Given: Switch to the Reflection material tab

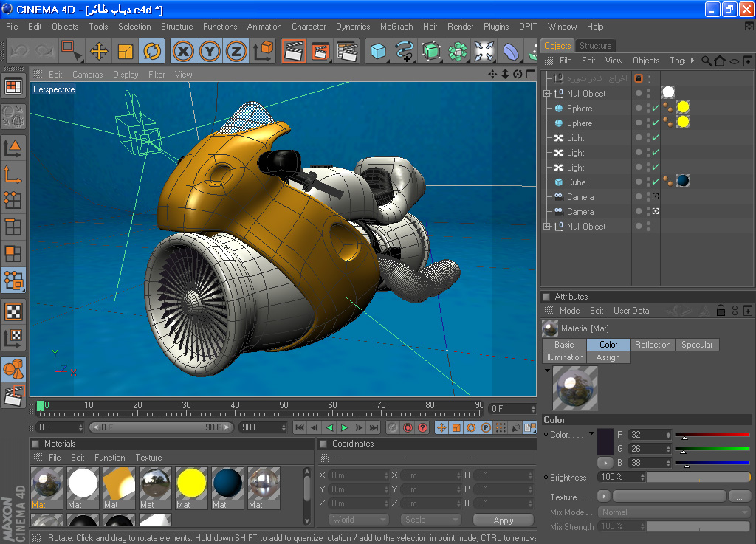Looking at the screenshot, I should [x=653, y=345].
